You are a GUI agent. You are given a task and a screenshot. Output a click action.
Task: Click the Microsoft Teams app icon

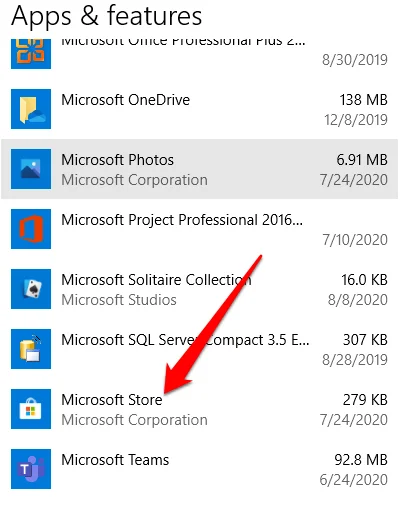[x=31, y=469]
